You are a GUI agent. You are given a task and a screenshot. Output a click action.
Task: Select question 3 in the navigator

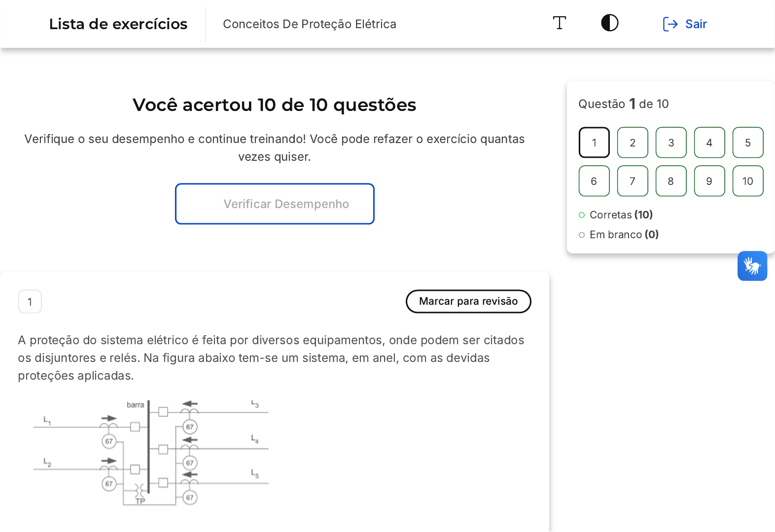[x=671, y=142]
